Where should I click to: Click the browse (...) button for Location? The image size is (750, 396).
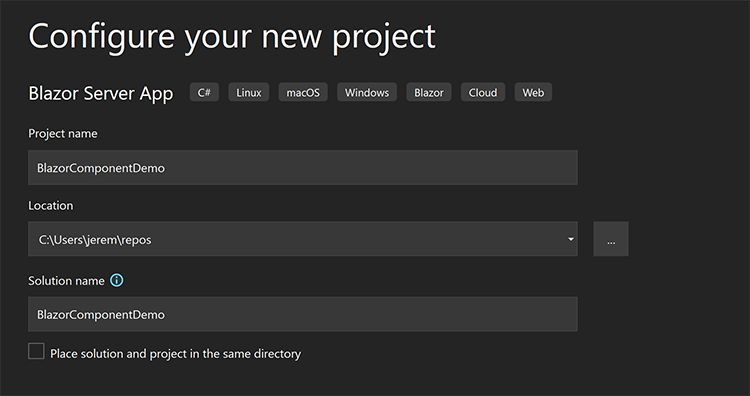(611, 239)
